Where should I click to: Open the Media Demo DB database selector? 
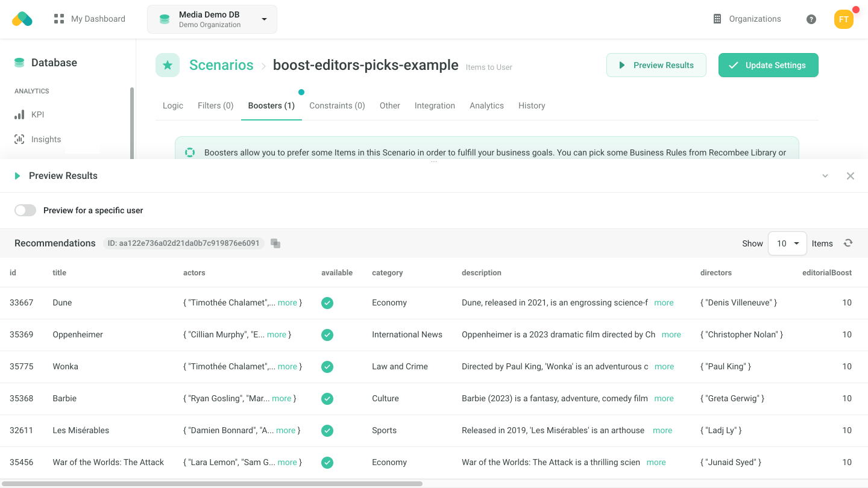tap(212, 19)
